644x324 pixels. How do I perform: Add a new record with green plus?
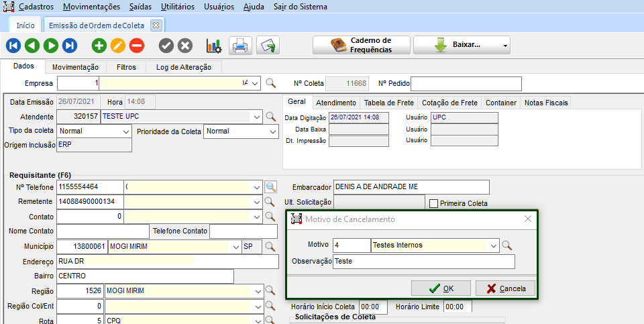(x=99, y=46)
